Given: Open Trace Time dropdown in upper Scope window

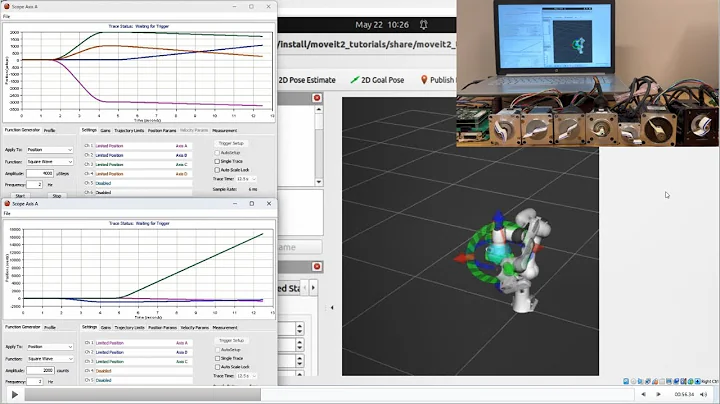Looking at the screenshot, I should (247, 179).
